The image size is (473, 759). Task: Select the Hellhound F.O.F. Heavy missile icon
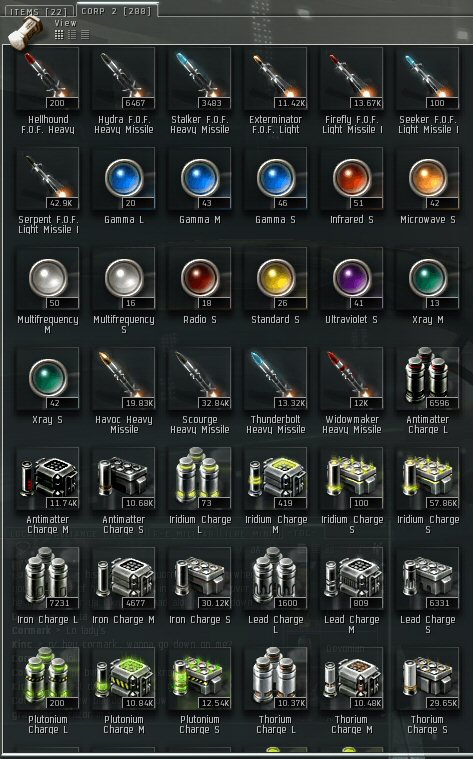[48, 78]
